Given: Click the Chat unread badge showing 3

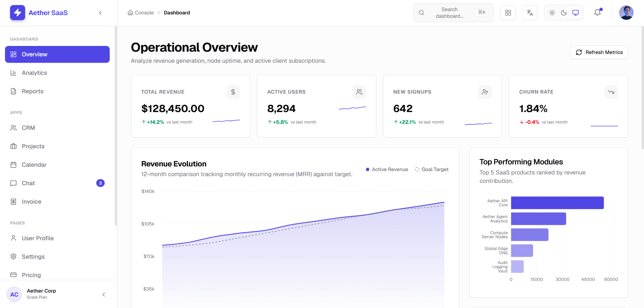Looking at the screenshot, I should (100, 183).
